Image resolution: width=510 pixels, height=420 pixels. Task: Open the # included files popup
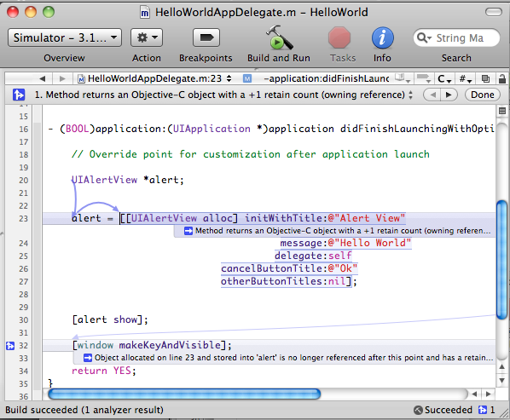[x=466, y=78]
